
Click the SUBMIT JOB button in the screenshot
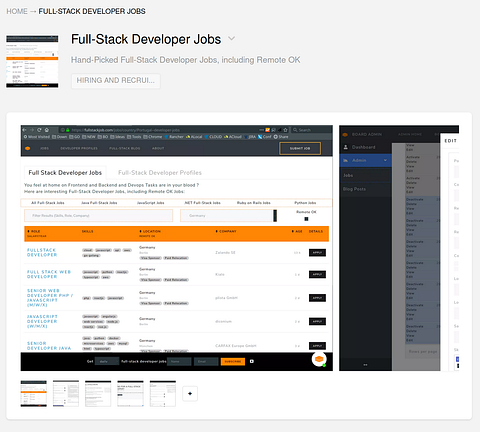point(300,148)
